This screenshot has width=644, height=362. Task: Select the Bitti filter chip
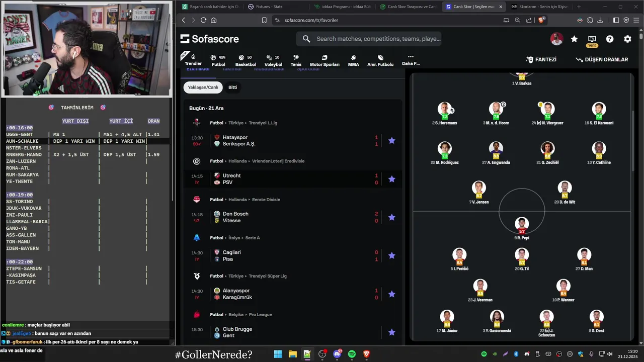tap(232, 87)
